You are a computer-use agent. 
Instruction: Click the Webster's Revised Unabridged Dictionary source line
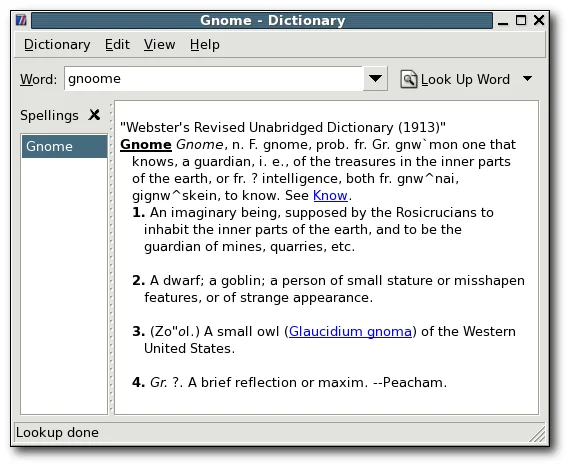283,128
